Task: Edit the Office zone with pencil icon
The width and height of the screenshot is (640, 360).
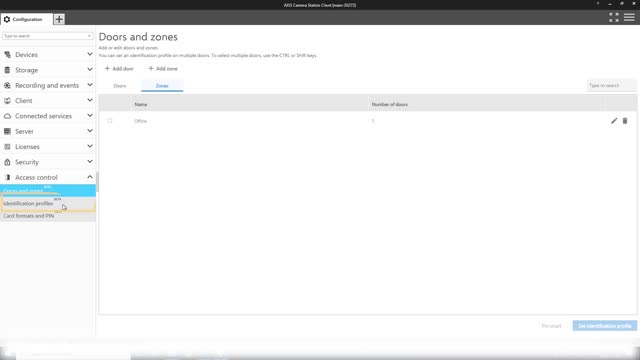Action: pos(614,121)
